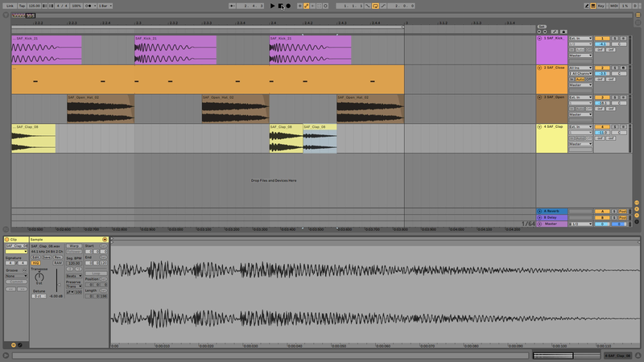
Task: Toggle the arrangement Loop switch
Action: 375,6
